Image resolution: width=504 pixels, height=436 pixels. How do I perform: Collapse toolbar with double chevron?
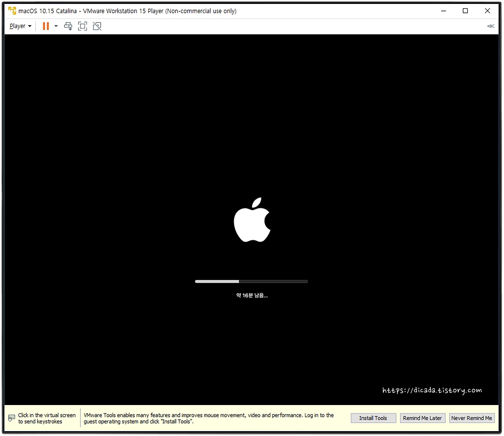point(491,26)
